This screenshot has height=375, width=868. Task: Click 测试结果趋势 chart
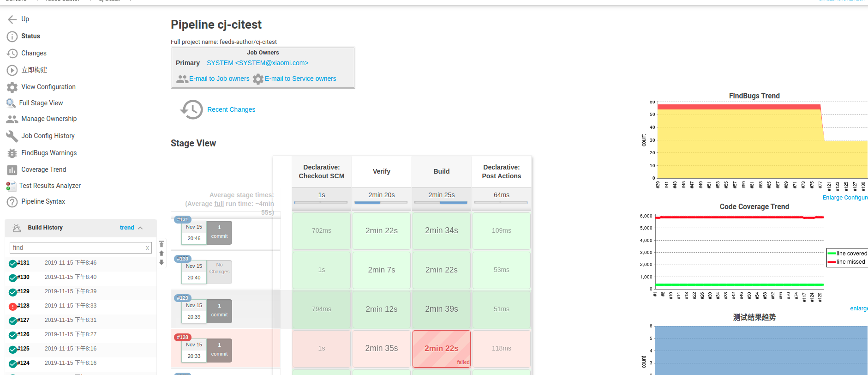(x=754, y=349)
